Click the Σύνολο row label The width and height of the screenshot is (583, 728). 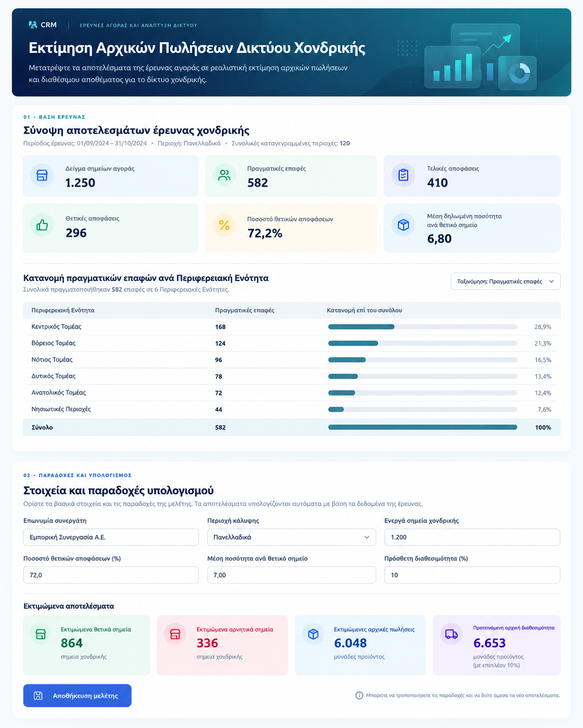pos(42,427)
